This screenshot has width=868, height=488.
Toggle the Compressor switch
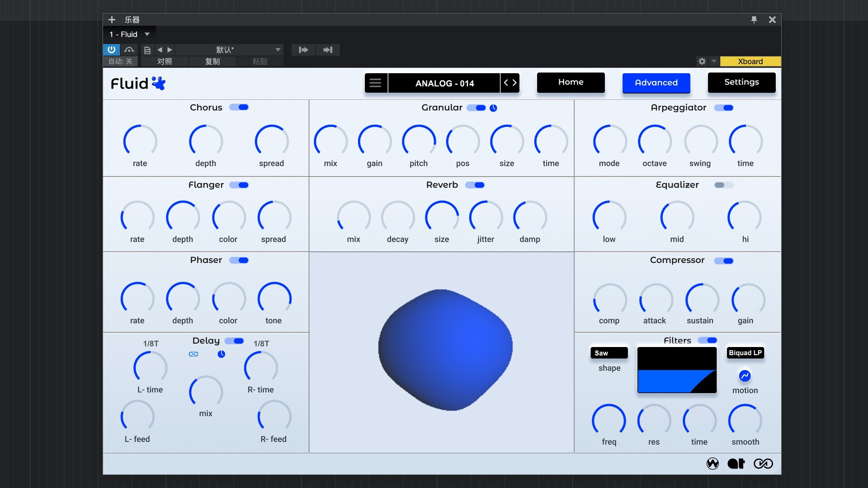(x=724, y=261)
